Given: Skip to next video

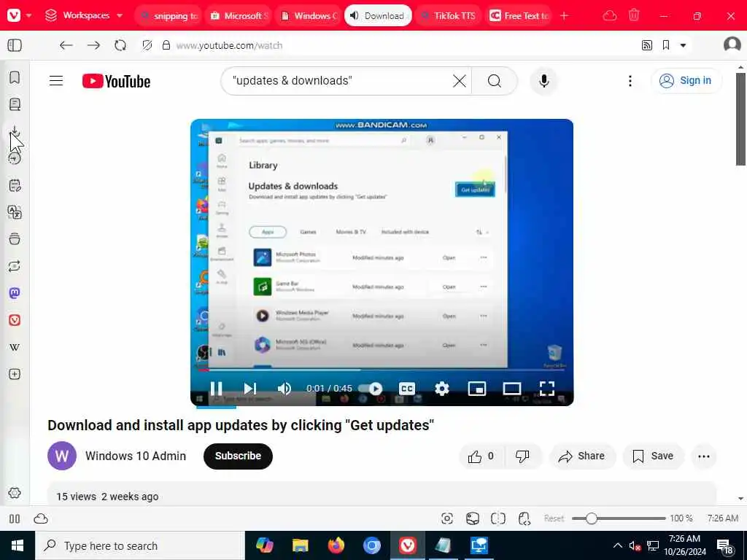Looking at the screenshot, I should [x=250, y=389].
